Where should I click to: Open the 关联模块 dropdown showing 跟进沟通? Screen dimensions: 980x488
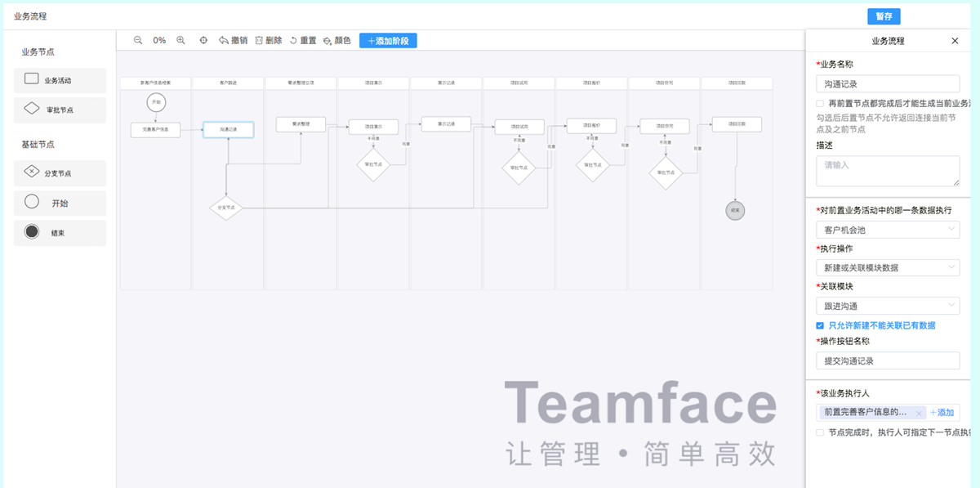[888, 306]
